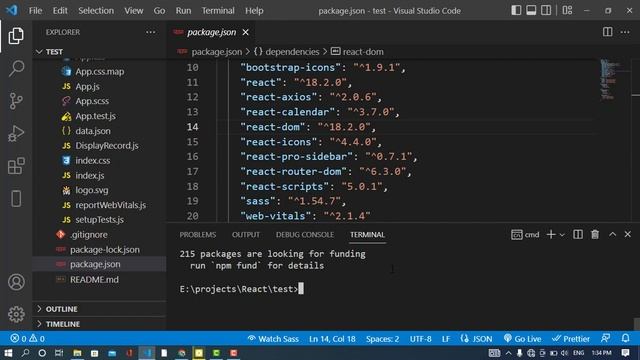Open the Go menu

pos(159,11)
